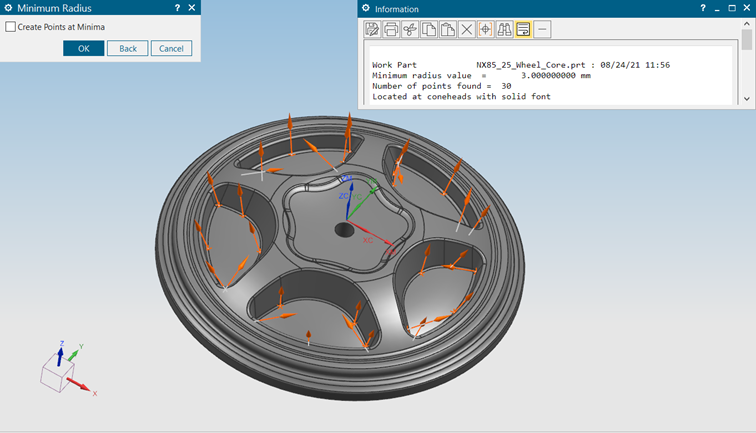Open Information window settings gear
The image size is (756, 433).
tap(368, 8)
